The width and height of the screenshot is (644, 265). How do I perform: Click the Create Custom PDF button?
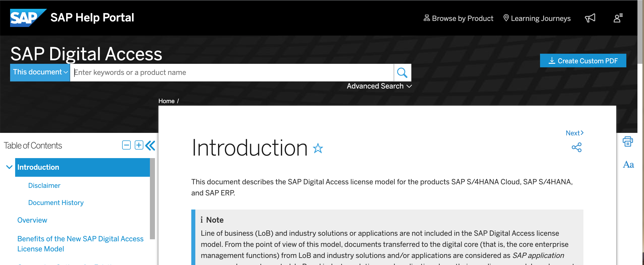tap(583, 61)
